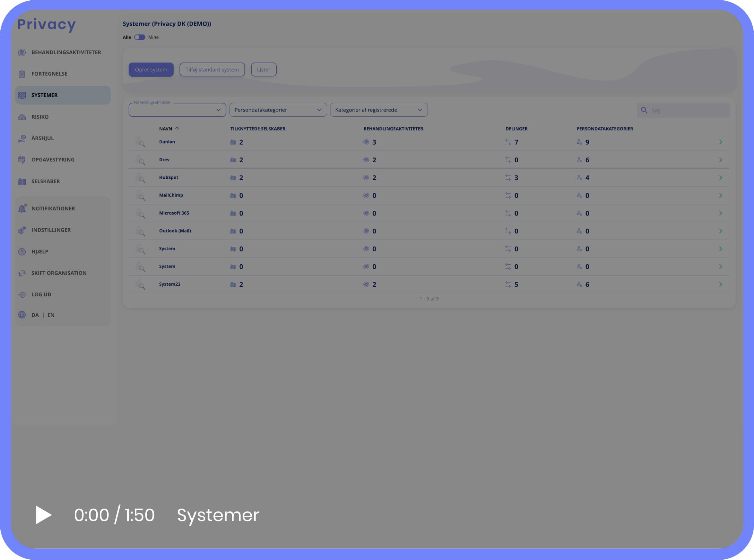The height and width of the screenshot is (560, 754).
Task: Expand the System23 row chevron
Action: click(720, 284)
